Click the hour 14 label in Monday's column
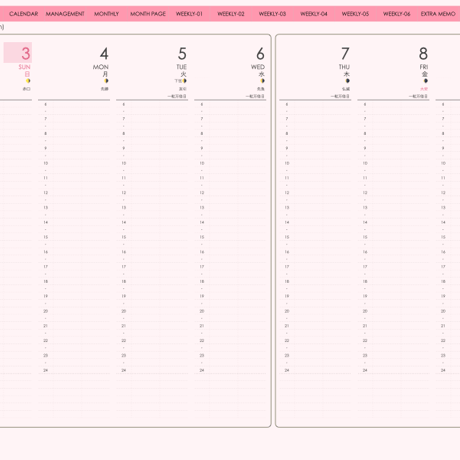460x460 pixels. click(46, 222)
